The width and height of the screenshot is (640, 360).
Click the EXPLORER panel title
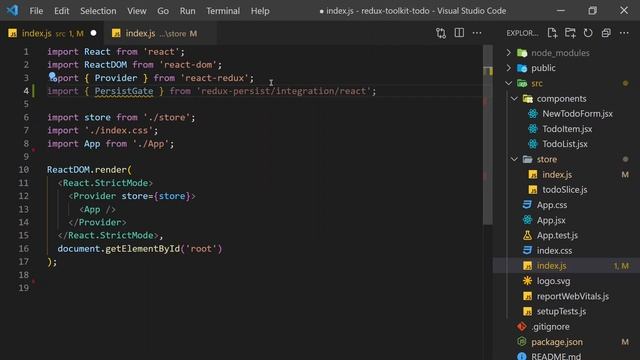click(522, 33)
